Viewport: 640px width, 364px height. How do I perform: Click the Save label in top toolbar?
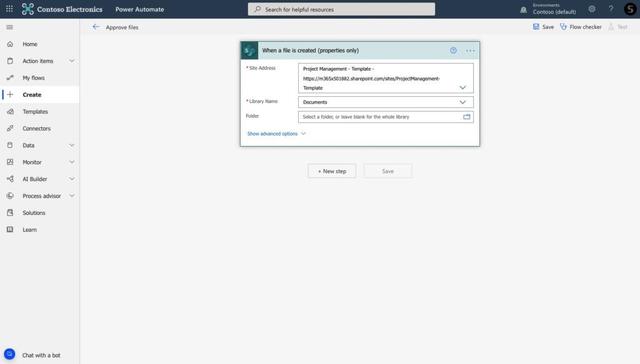[x=547, y=27]
